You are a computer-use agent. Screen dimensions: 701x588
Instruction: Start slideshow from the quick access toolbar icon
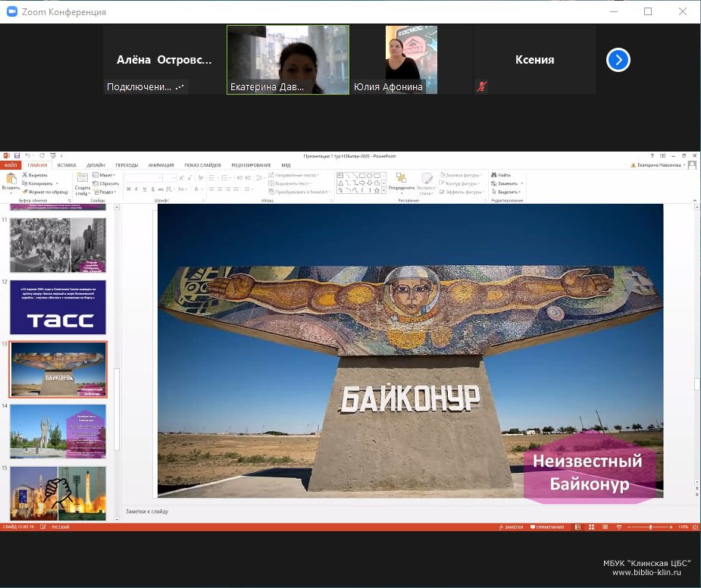(x=53, y=155)
